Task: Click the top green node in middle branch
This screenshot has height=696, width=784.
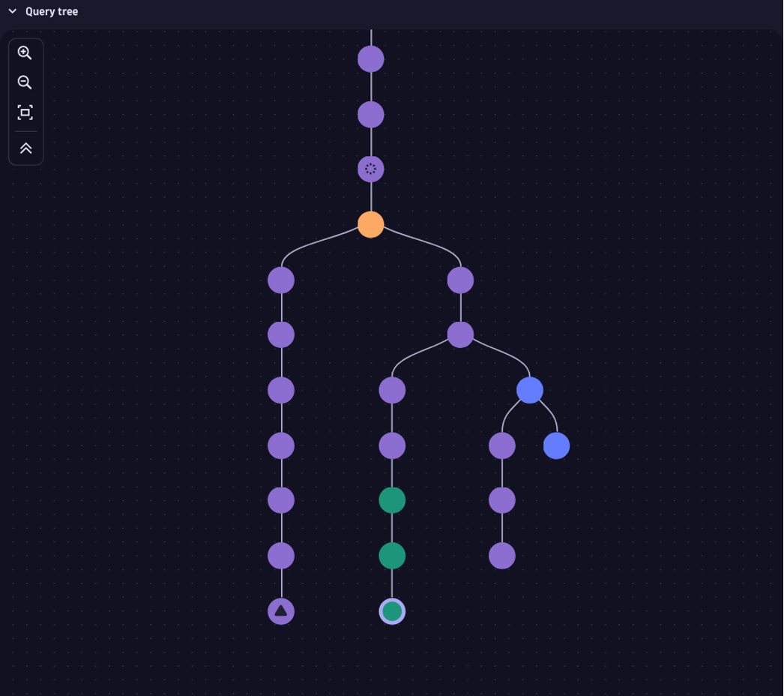Action: click(x=391, y=500)
